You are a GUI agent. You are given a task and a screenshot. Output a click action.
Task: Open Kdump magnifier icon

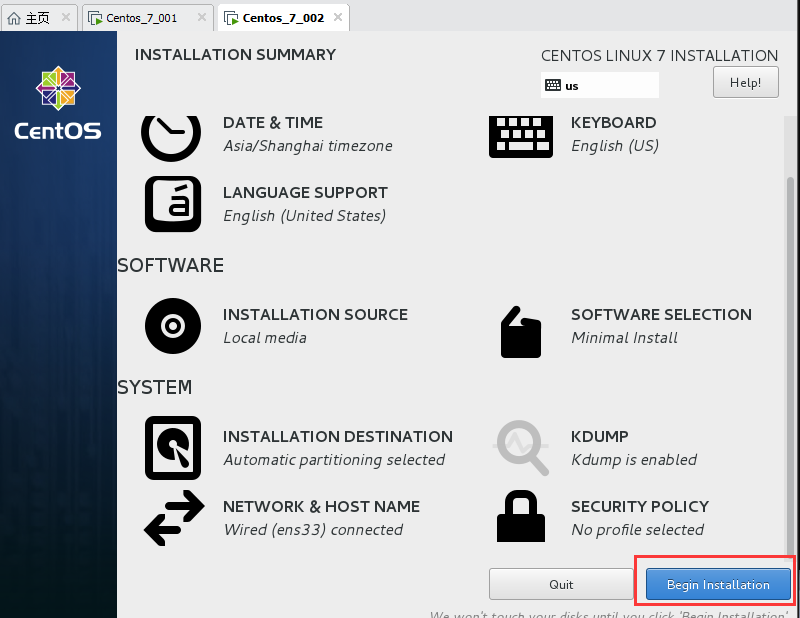click(521, 448)
